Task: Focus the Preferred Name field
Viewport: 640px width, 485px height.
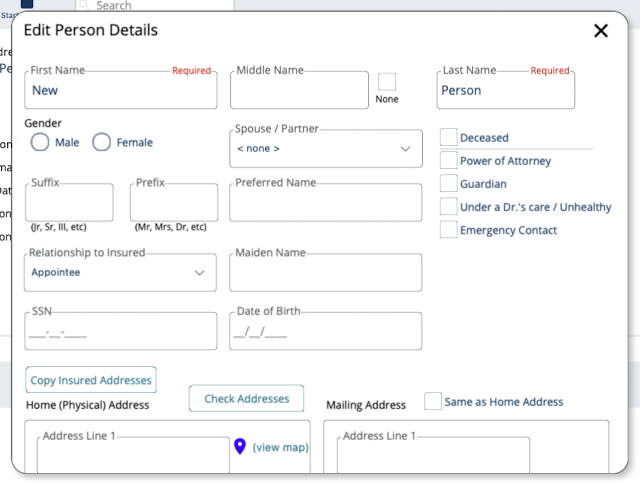Action: pyautogui.click(x=326, y=202)
